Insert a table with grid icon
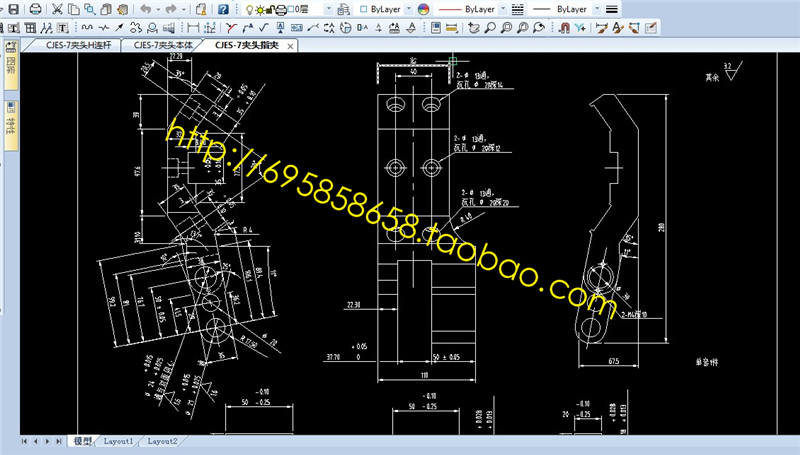800x455 pixels. pos(30,28)
